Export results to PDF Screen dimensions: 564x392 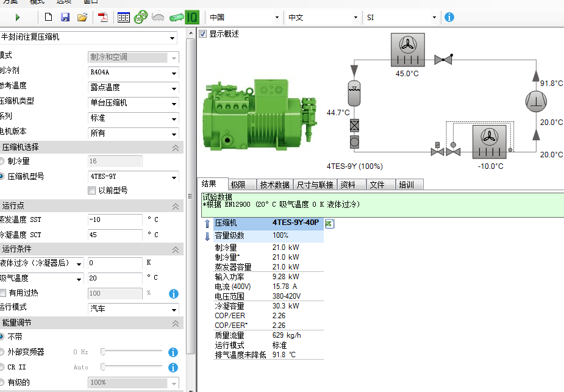coord(103,17)
